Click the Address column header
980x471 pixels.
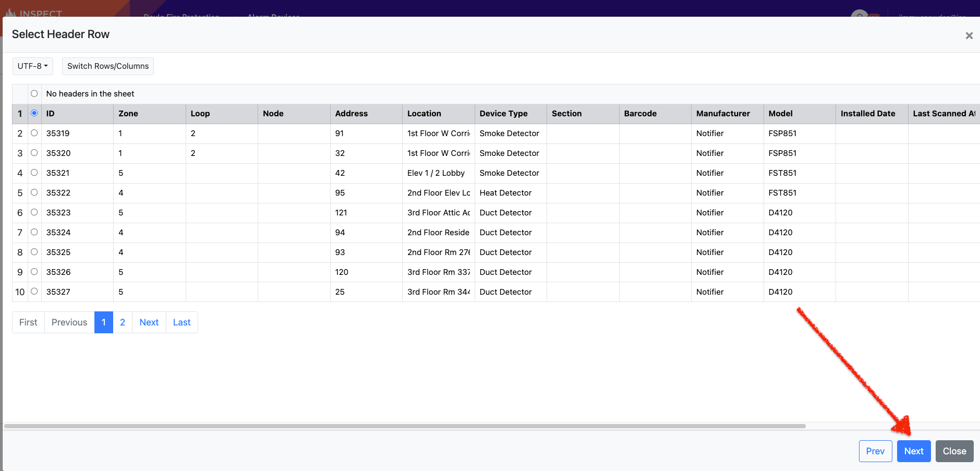(366, 114)
